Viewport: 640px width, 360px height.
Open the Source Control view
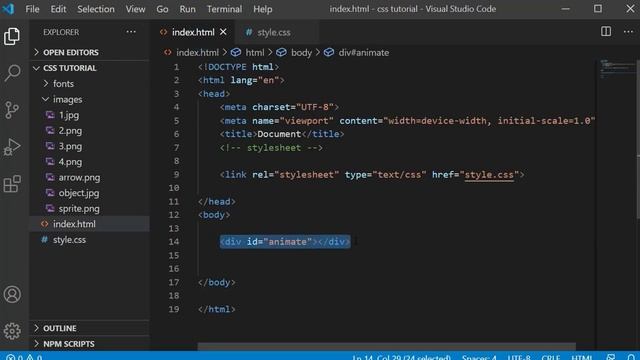(x=12, y=110)
